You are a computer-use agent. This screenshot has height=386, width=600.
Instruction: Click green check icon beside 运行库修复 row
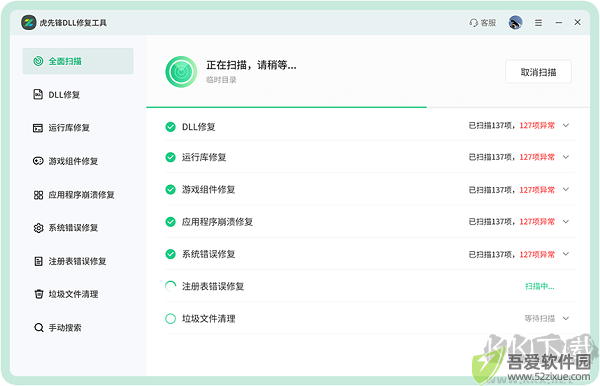[170, 157]
